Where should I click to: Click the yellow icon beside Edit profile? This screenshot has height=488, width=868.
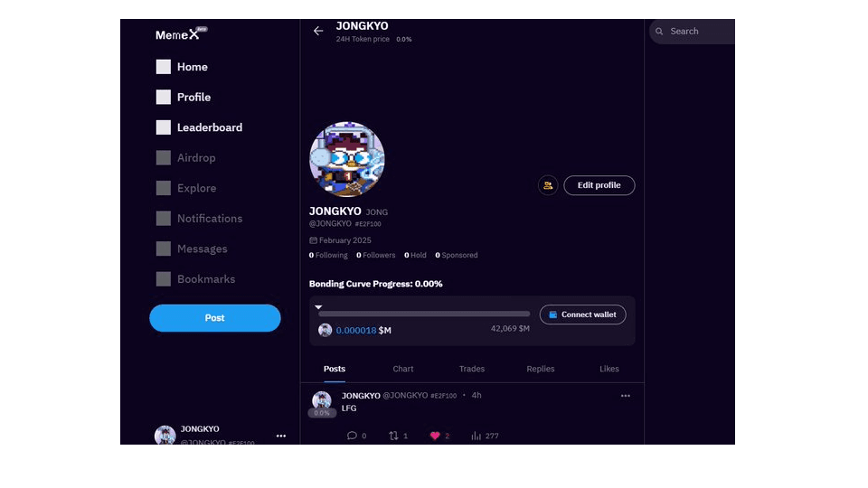tap(548, 185)
